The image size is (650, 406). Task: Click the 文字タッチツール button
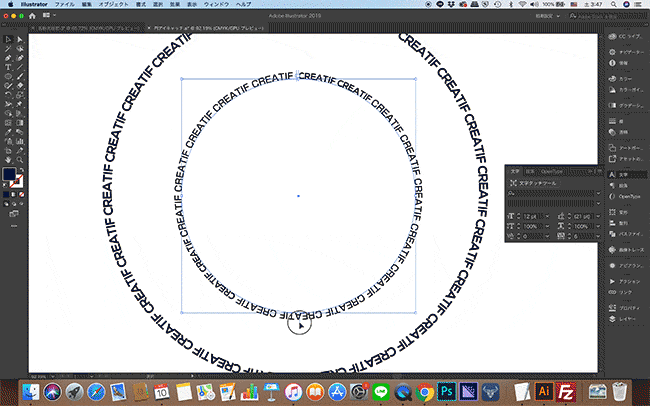[x=534, y=183]
